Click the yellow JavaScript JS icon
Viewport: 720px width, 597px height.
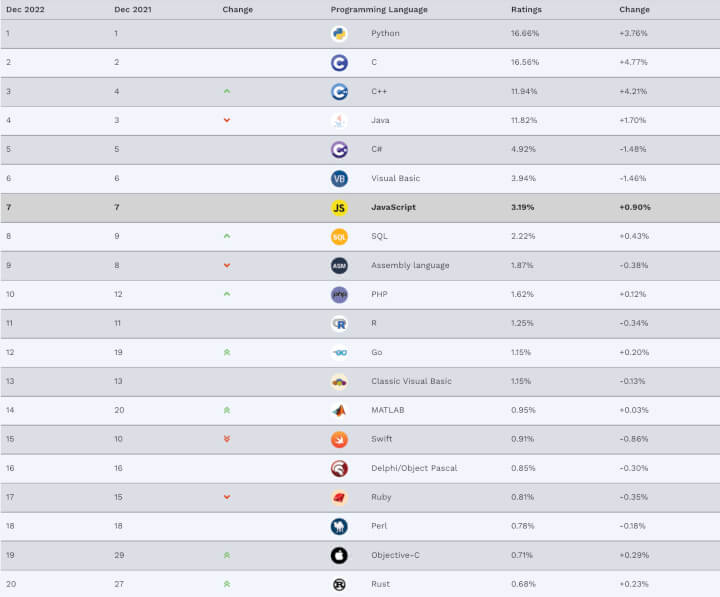pos(339,207)
